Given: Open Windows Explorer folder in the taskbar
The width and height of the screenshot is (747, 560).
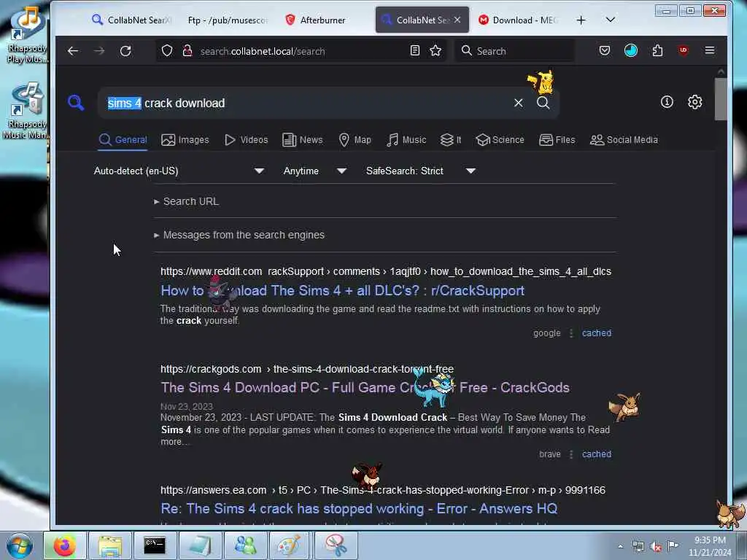Looking at the screenshot, I should pos(110,545).
